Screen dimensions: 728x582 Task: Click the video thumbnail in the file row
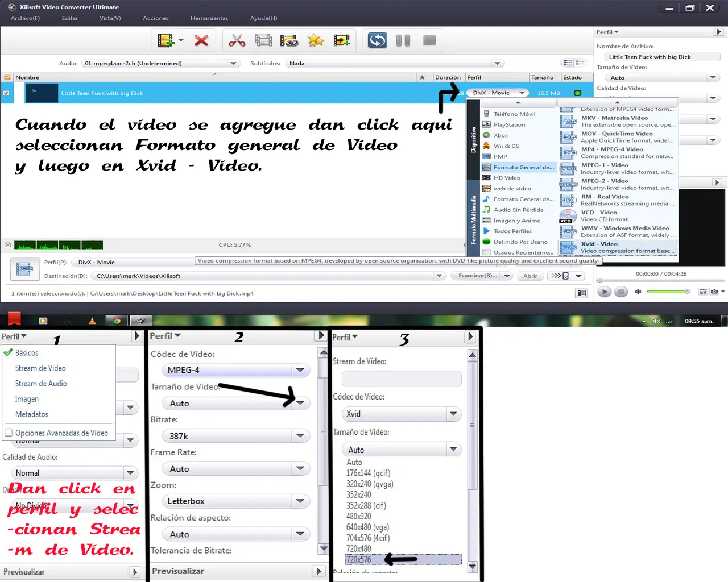click(42, 93)
